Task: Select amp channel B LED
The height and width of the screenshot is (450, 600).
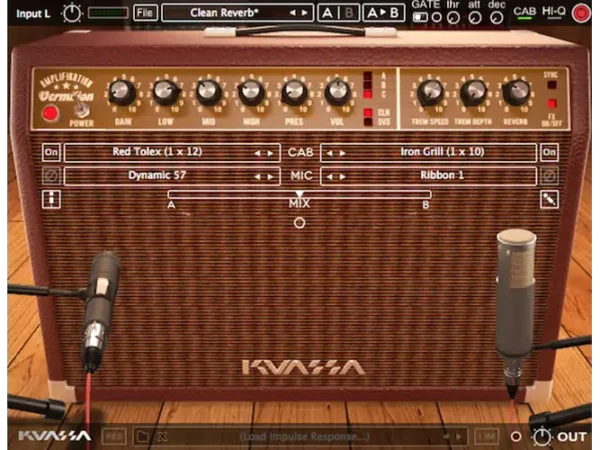Action: (x=368, y=85)
